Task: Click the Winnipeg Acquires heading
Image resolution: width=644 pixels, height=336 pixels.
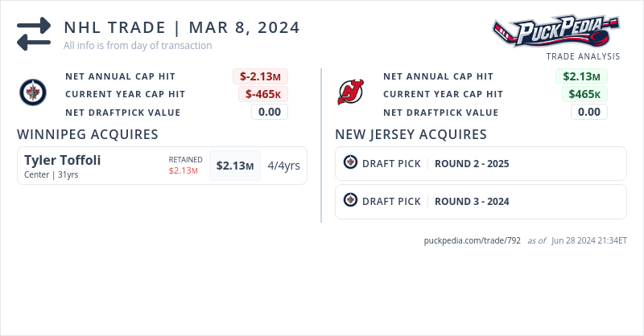Action: (87, 134)
